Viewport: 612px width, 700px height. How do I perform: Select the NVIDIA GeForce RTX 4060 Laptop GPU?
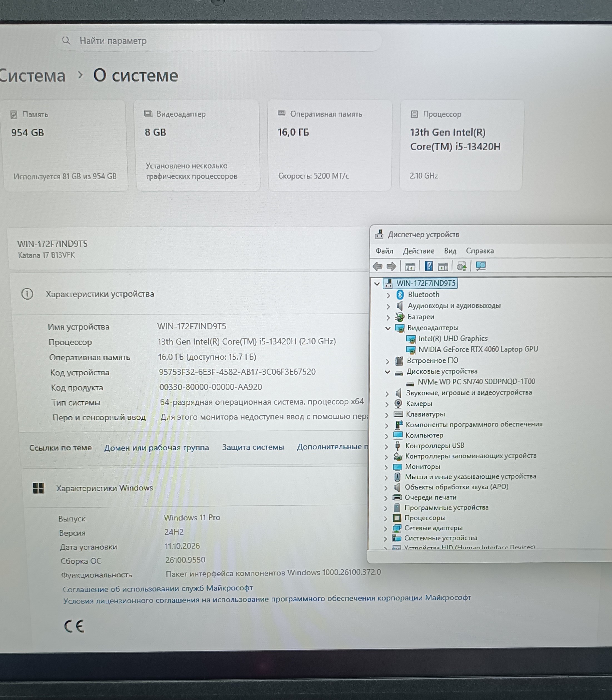coord(478,349)
